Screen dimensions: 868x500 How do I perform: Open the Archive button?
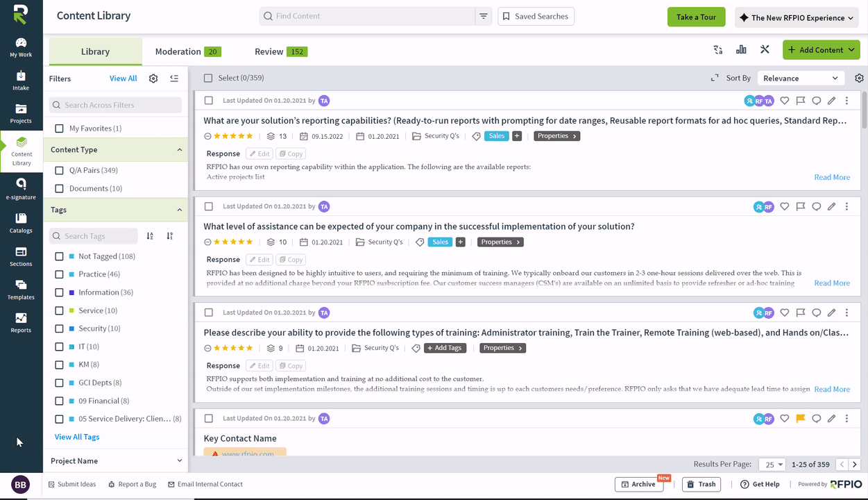point(639,485)
